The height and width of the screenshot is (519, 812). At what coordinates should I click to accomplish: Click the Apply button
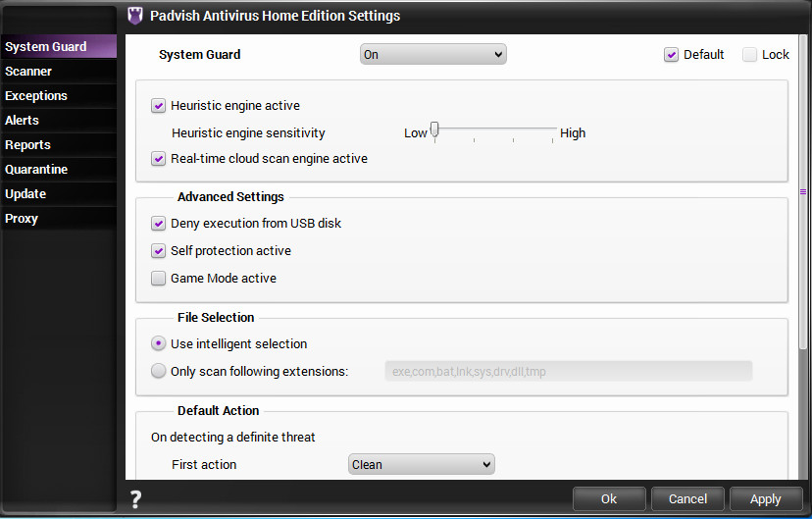coord(765,498)
